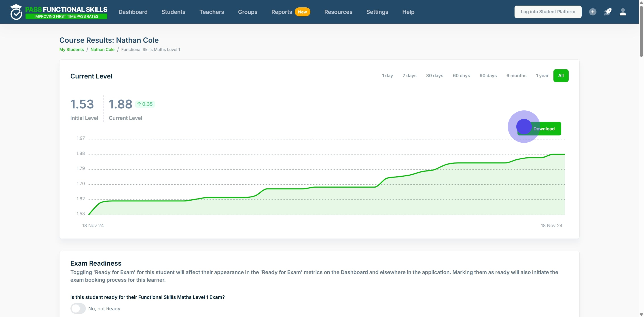The height and width of the screenshot is (317, 644).
Task: Follow the My Students breadcrumb link
Action: pos(72,49)
